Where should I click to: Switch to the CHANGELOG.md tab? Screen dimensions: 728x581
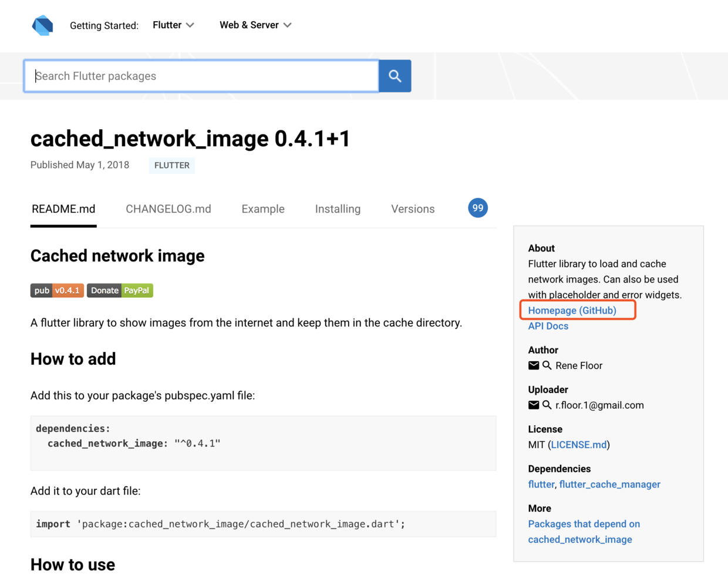pyautogui.click(x=168, y=209)
